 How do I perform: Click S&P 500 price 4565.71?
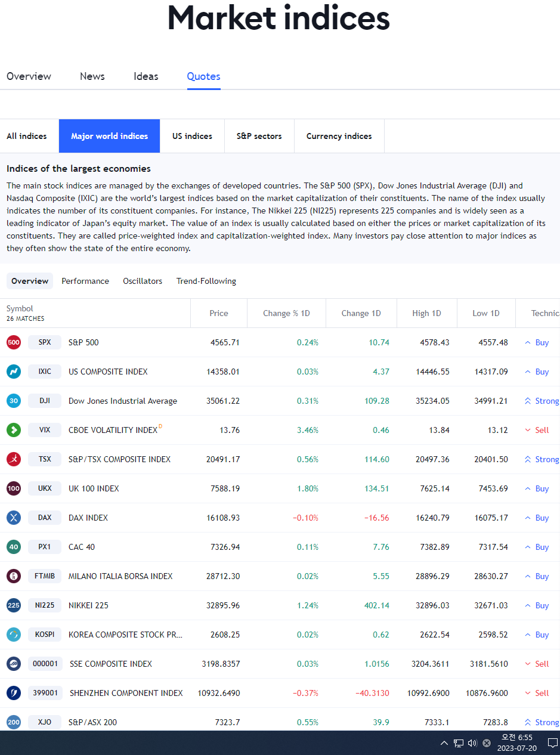[x=225, y=342]
